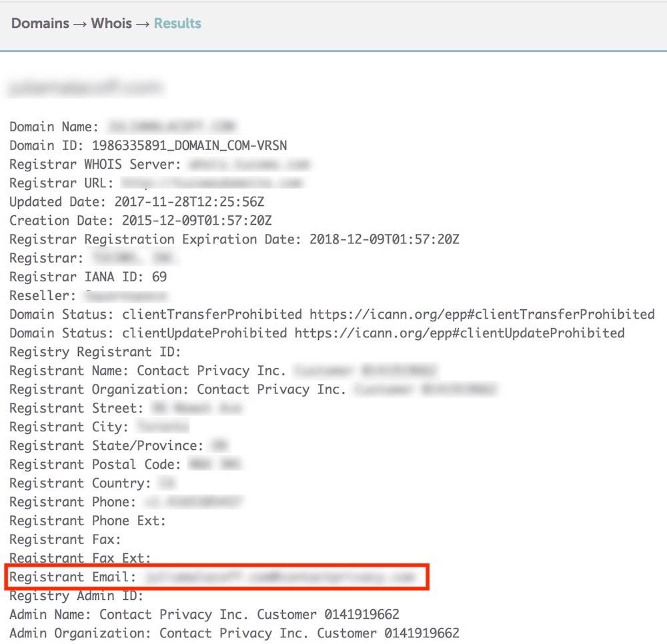Click the Registrar URL label
The image size is (667, 644).
[61, 183]
